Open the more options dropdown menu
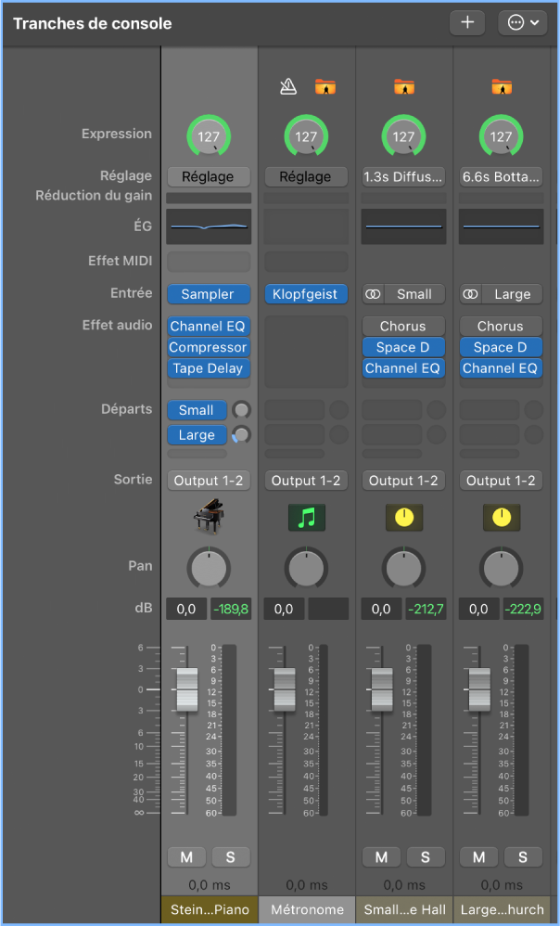The width and height of the screenshot is (560, 926). pos(524,23)
